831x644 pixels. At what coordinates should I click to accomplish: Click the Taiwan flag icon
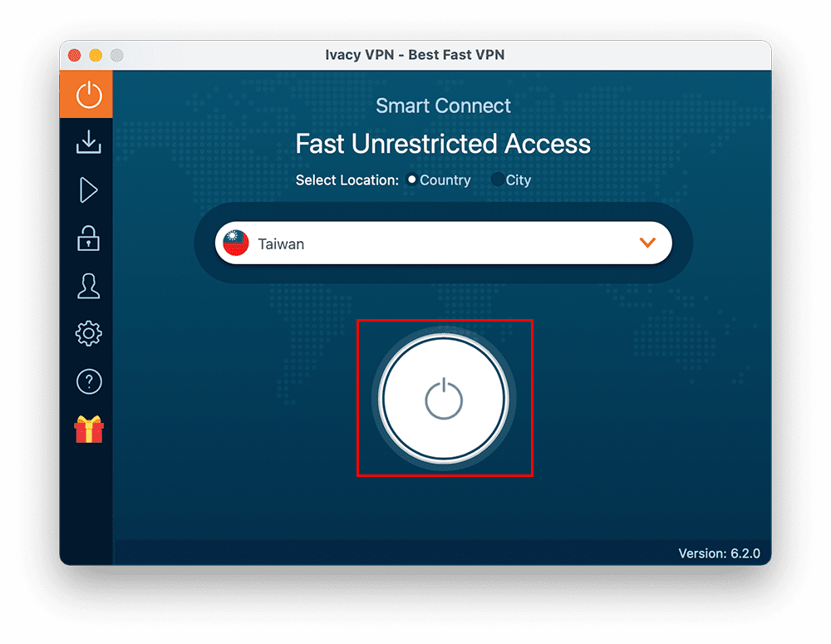pyautogui.click(x=235, y=243)
